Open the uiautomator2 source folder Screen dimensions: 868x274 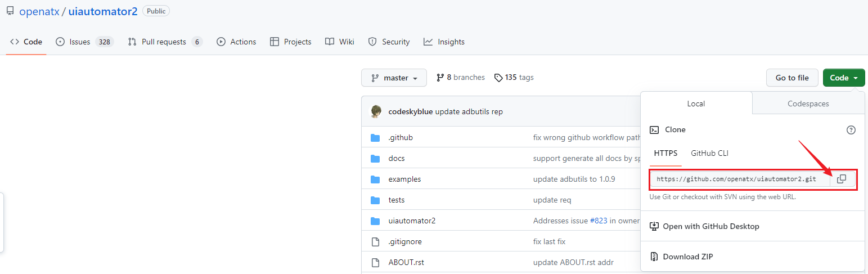412,221
